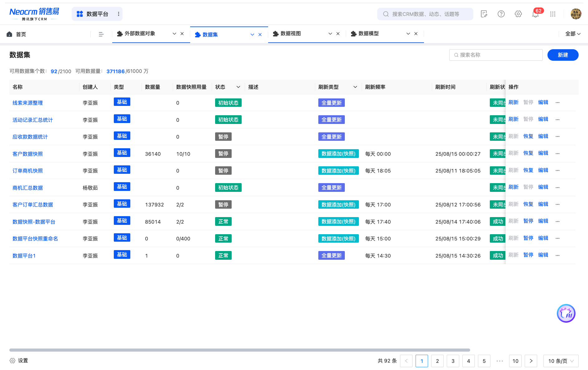
Task: Expand the 刷新类型 column filter dropdown
Action: pos(355,87)
